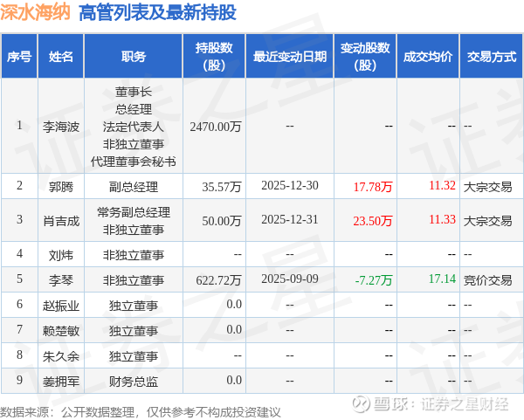Click the 数据来源 disclaimer text at bottom

(x=141, y=412)
